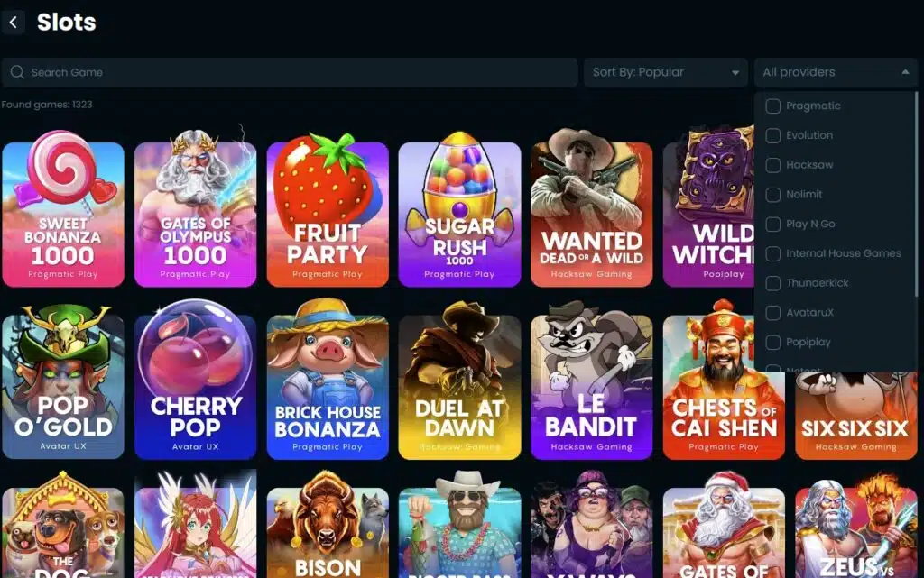Click the Sort By dropdown arrow
This screenshot has height=578, width=924.
coord(735,73)
